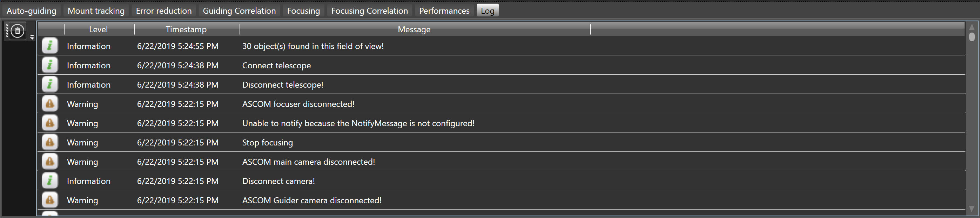This screenshot has width=980, height=218.
Task: Click info icon for 'Connect telescope' entry
Action: (50, 65)
